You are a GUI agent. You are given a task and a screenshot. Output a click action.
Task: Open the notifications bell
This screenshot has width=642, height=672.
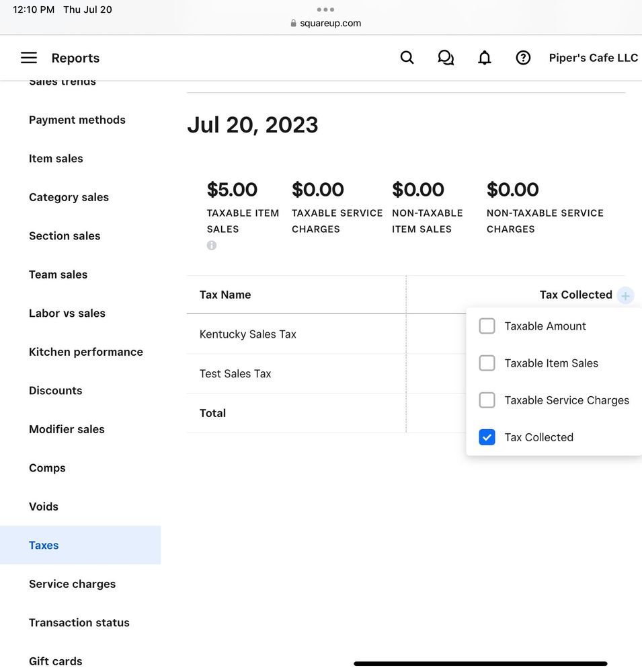[x=484, y=58]
